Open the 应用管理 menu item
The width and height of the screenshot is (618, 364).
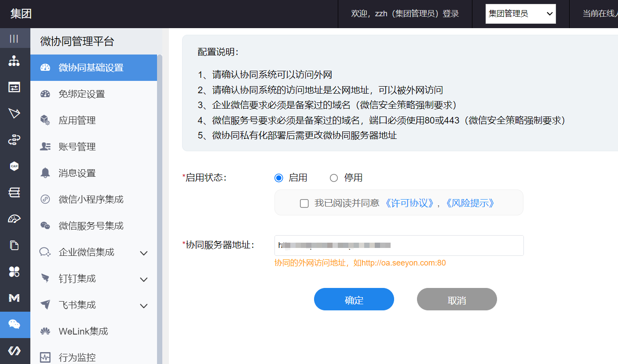click(x=77, y=120)
